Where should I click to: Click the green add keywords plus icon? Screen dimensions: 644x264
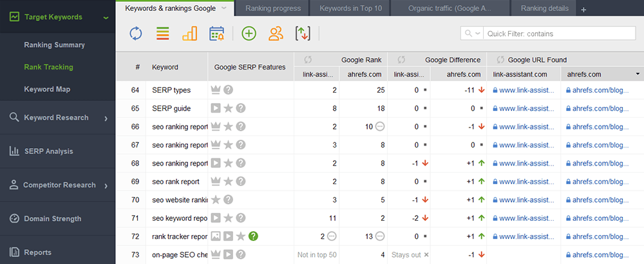tap(249, 33)
